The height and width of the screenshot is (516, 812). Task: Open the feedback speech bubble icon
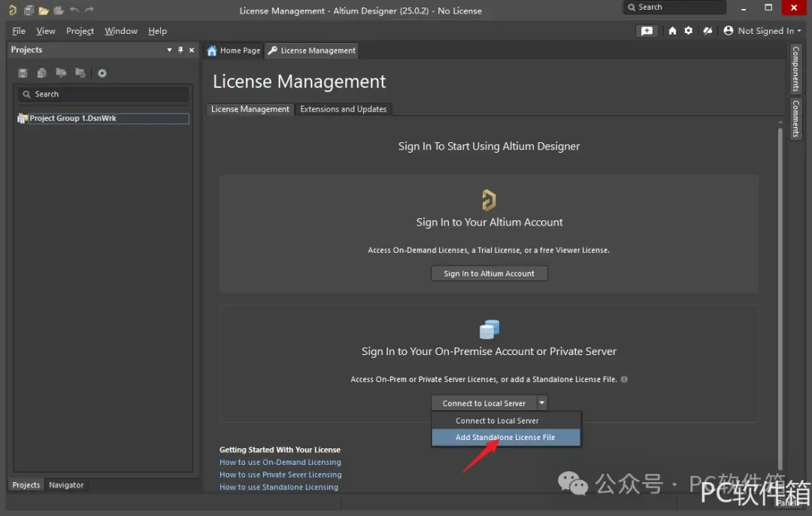point(647,31)
